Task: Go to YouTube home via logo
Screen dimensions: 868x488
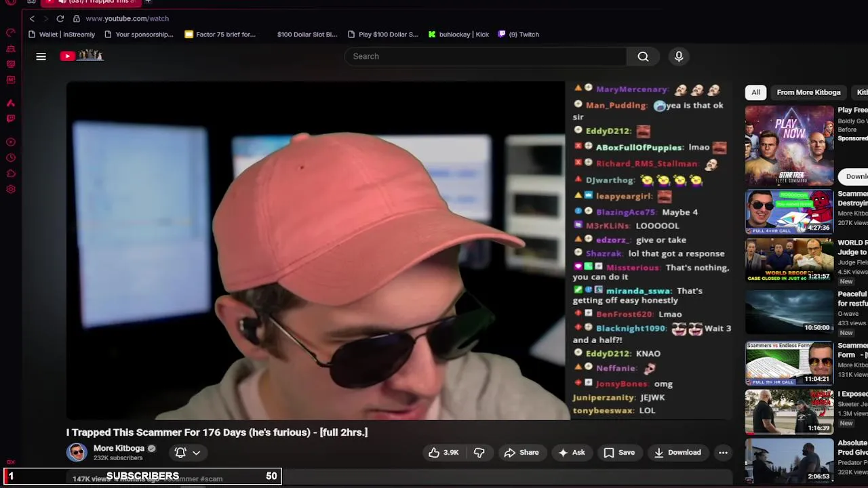Action: (81, 56)
